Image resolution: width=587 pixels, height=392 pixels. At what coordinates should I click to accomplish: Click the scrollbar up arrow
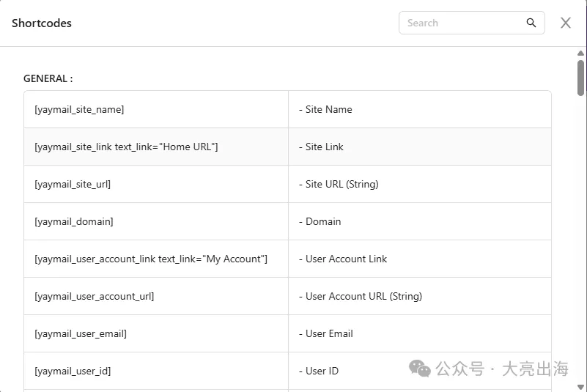point(580,53)
